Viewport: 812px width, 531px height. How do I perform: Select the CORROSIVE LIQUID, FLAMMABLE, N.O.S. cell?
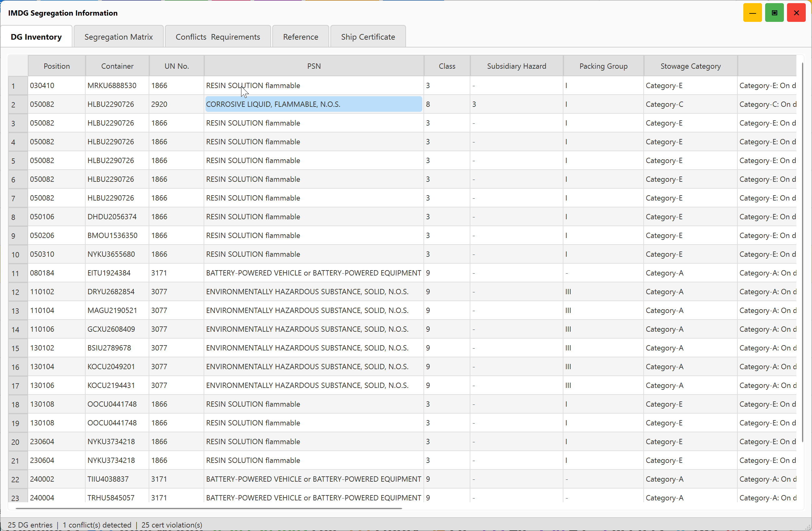[x=314, y=104]
